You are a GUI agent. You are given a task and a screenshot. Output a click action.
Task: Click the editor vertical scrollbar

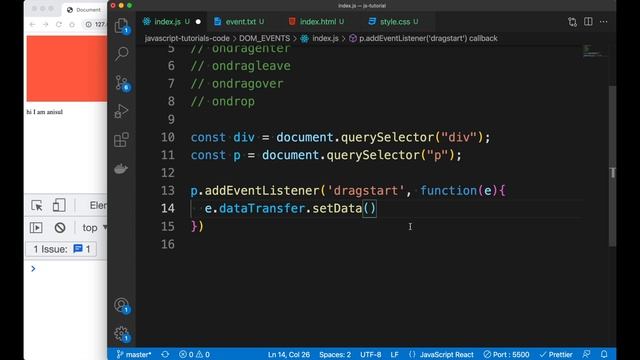[x=612, y=165]
